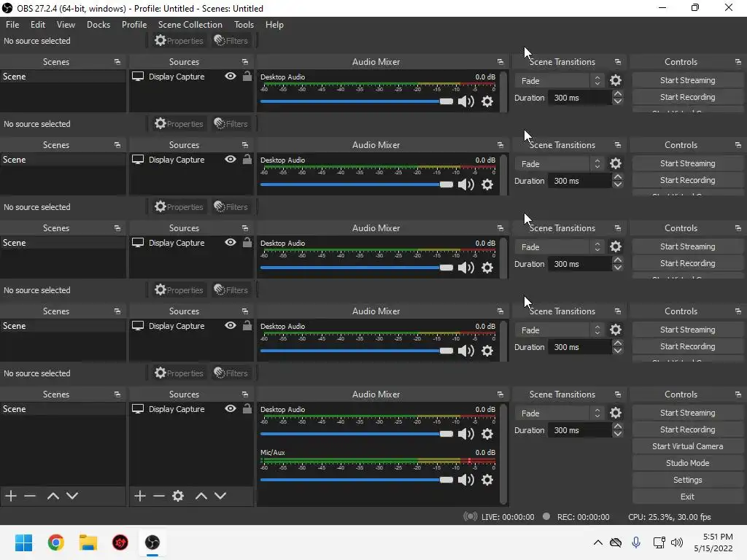Launch Google Chrome from the taskbar
The width and height of the screenshot is (747, 560).
click(55, 542)
